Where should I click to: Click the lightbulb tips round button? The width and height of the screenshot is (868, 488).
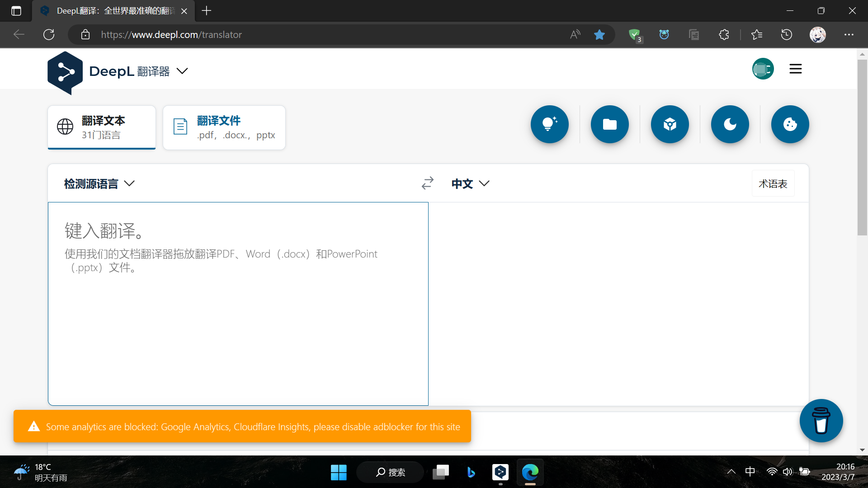point(550,124)
